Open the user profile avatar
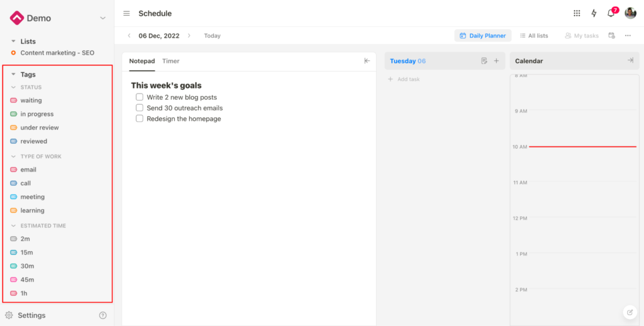The width and height of the screenshot is (644, 326). click(x=630, y=13)
